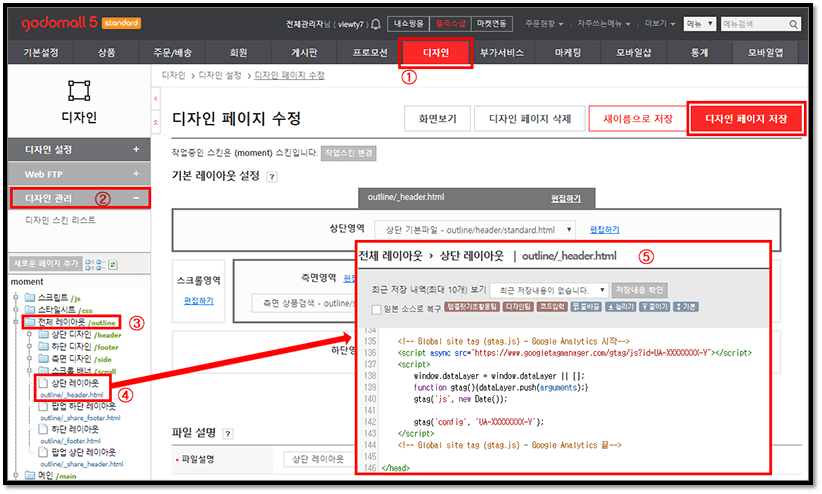Click the 디자인 페이지 저장 button

(746, 119)
